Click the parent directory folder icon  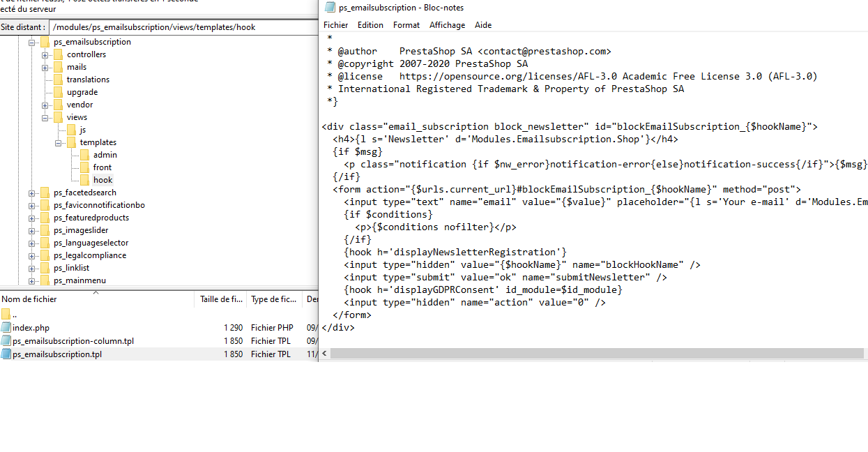[x=6, y=315]
